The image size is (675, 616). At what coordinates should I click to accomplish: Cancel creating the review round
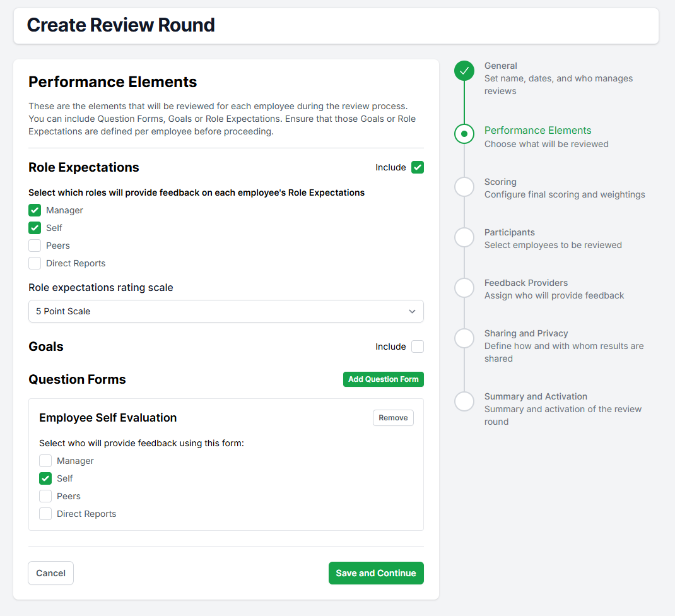pyautogui.click(x=50, y=573)
